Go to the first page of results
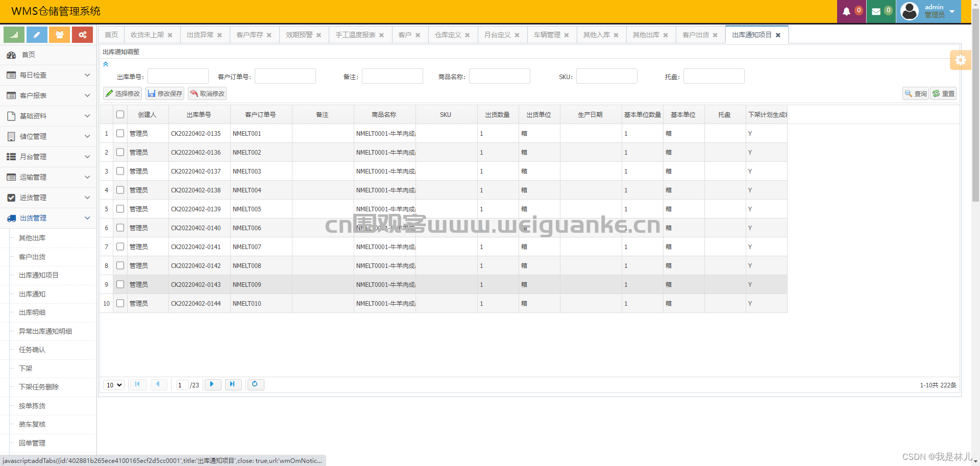Image resolution: width=980 pixels, height=466 pixels. [138, 384]
